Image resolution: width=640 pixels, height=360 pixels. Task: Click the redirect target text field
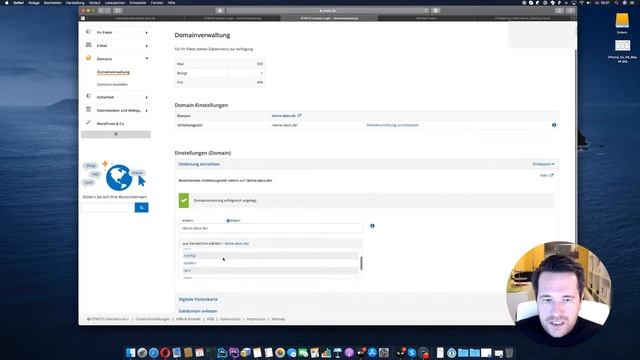pos(271,228)
